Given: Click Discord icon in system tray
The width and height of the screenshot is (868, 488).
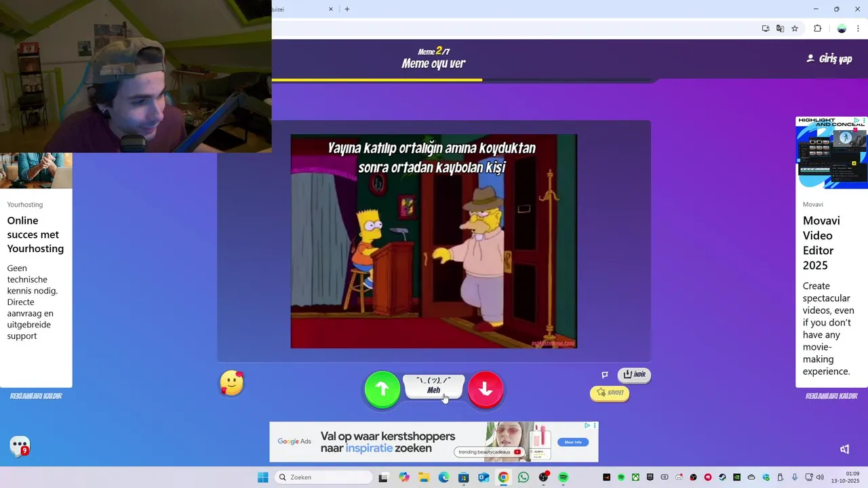Looking at the screenshot, I should point(679,477).
